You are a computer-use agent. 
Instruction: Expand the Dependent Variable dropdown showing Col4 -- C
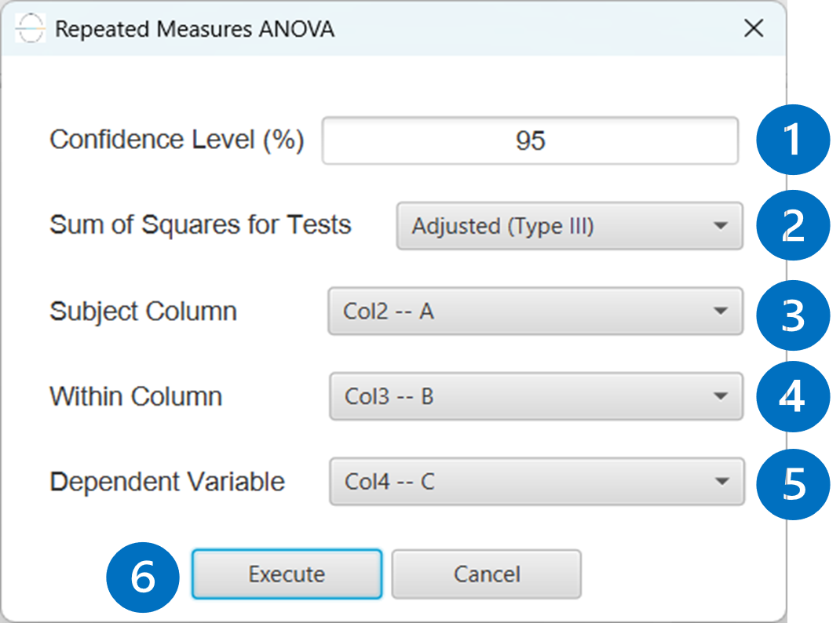(537, 481)
